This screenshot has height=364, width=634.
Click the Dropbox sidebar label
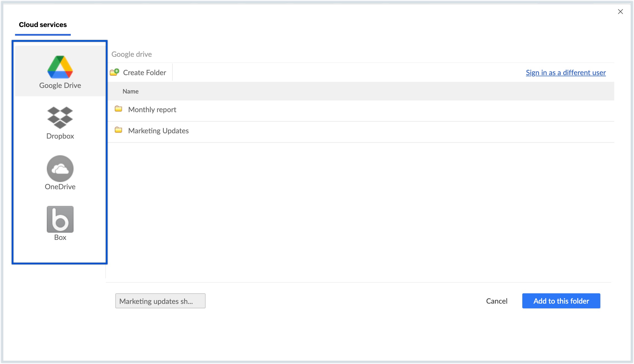point(60,136)
